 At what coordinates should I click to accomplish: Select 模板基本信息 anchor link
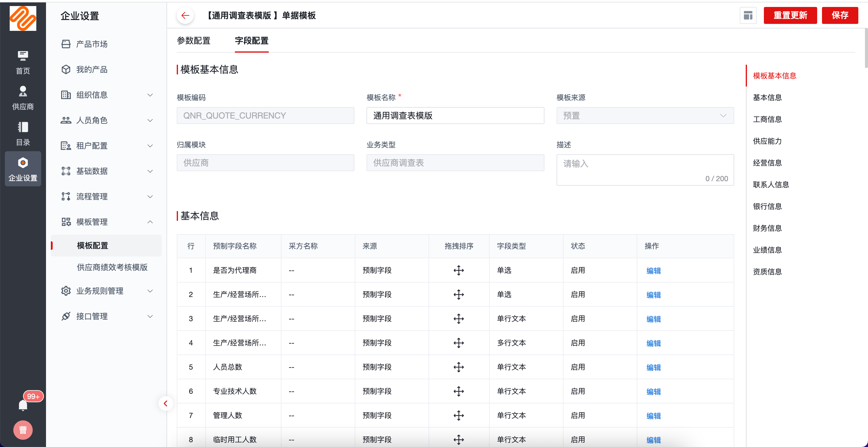(774, 76)
